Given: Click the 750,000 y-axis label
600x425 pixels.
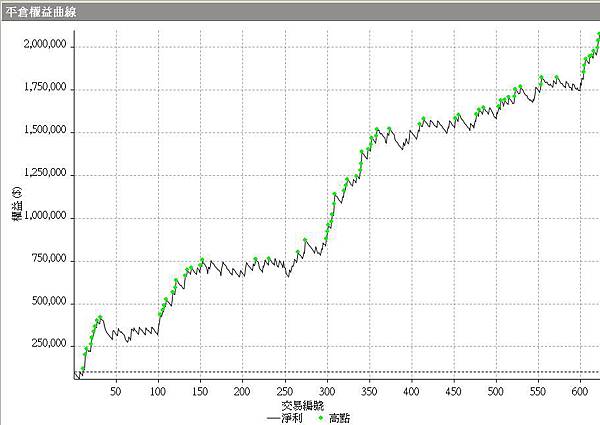Looking at the screenshot, I should (49, 259).
